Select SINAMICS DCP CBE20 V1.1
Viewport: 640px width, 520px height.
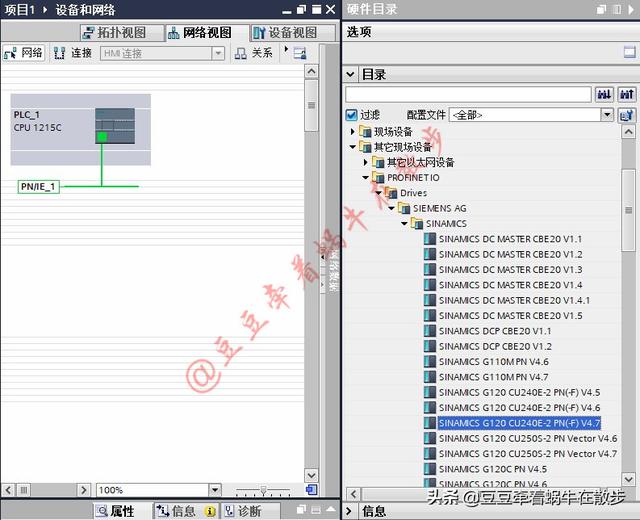point(495,331)
